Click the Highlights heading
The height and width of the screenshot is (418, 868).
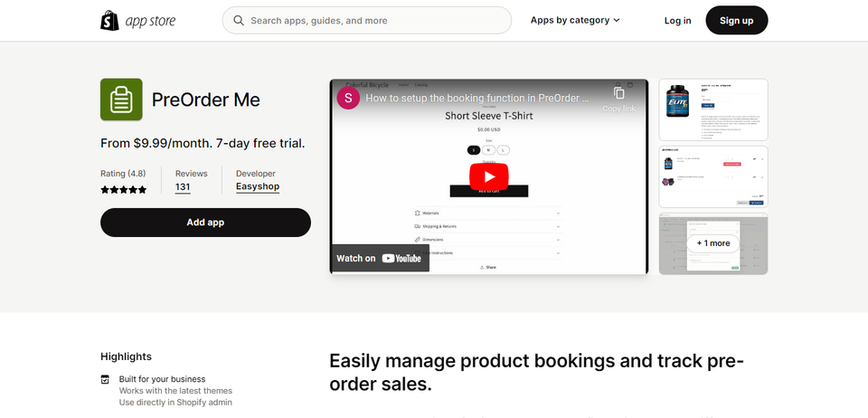tap(127, 356)
